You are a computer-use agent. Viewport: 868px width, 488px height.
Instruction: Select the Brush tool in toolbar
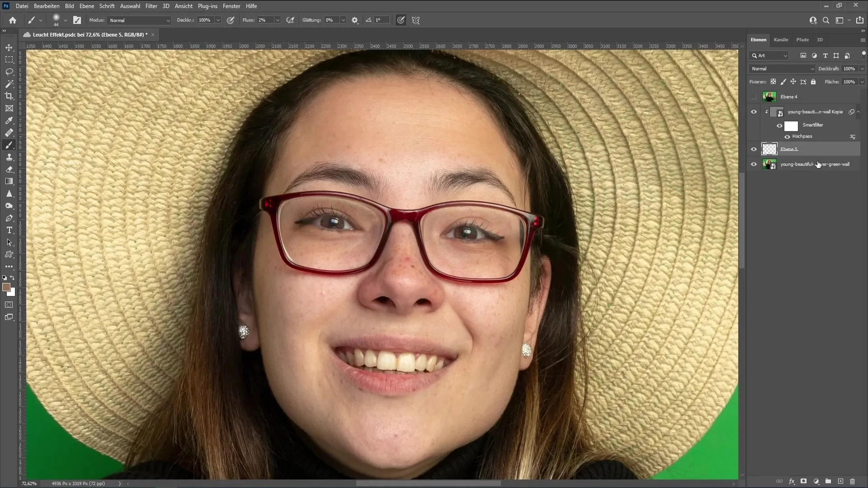click(x=9, y=145)
